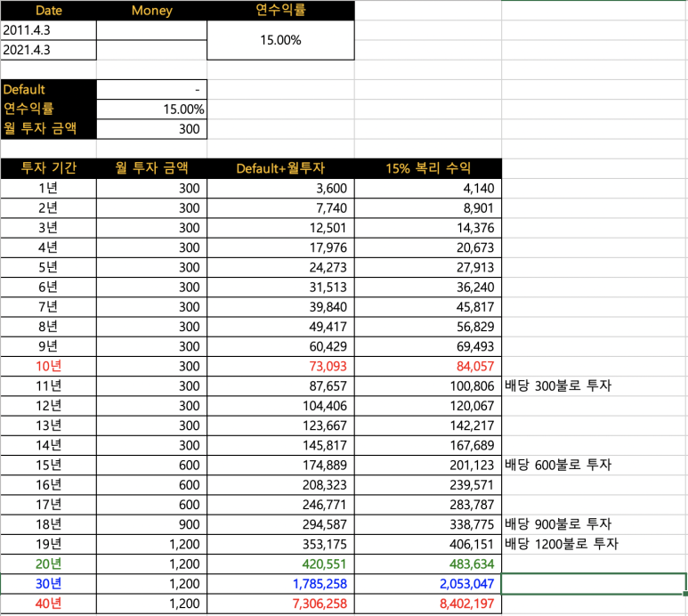The width and height of the screenshot is (688, 616).
Task: Select the 3,600 cell
Action: click(x=280, y=188)
